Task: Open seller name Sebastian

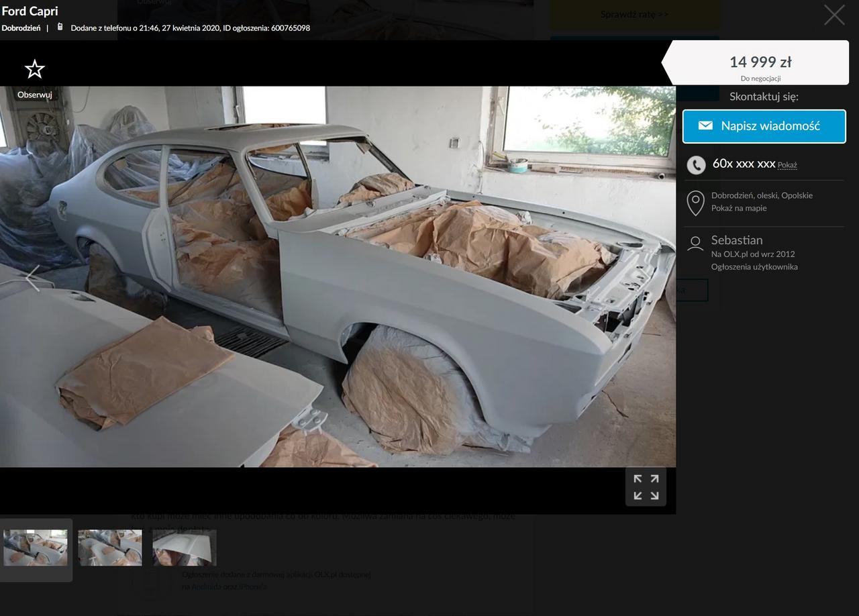Action: click(x=737, y=240)
